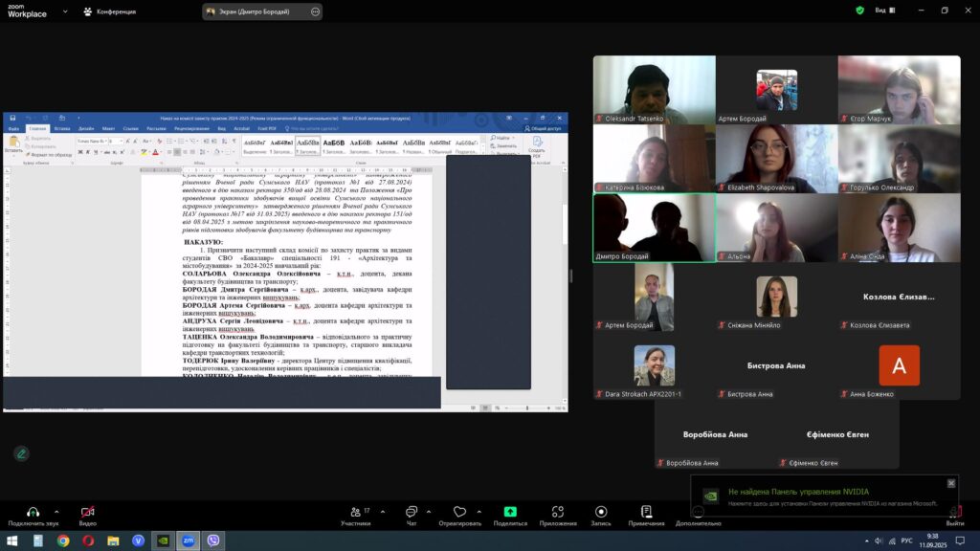Change layout with the Вид button

pos(884,11)
